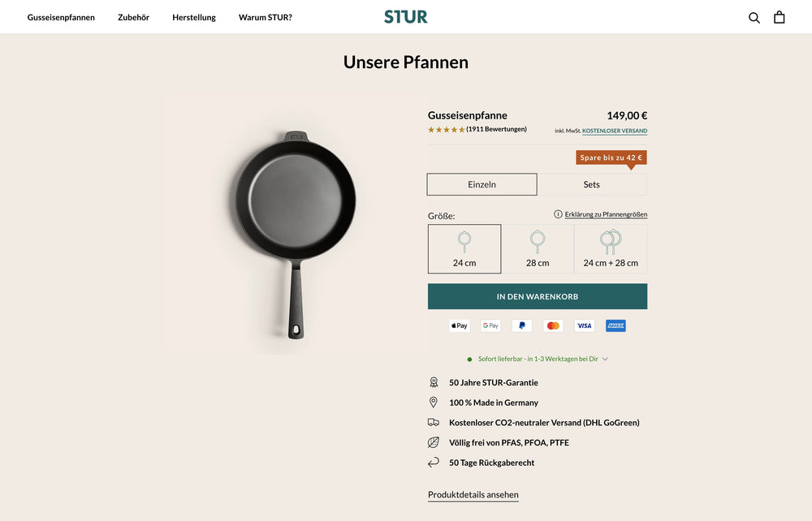Click the Visa payment icon
This screenshot has width=812, height=521.
point(584,325)
